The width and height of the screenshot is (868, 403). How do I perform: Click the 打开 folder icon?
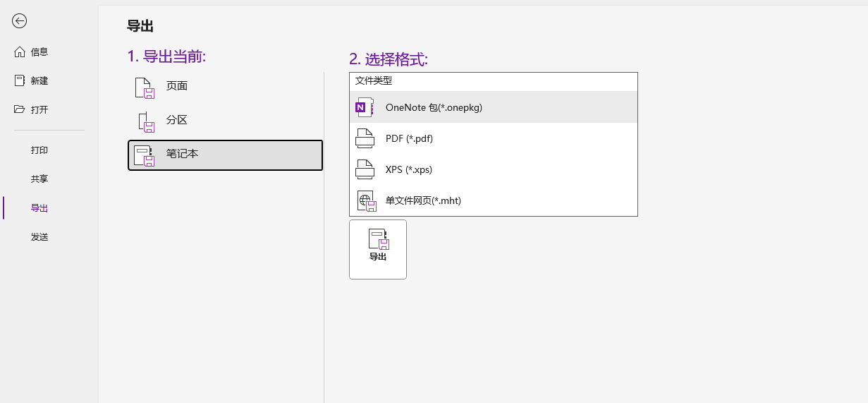[20, 109]
